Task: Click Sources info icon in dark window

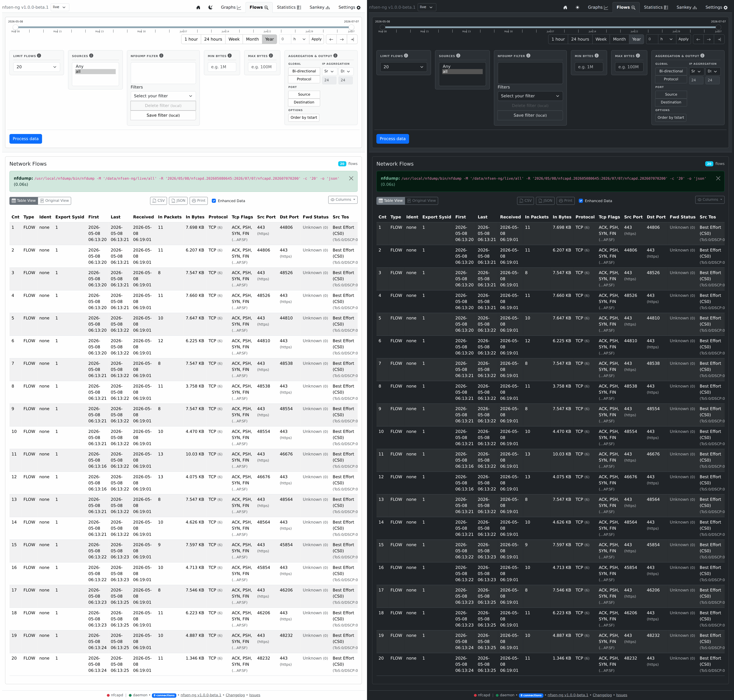Action: pyautogui.click(x=458, y=56)
